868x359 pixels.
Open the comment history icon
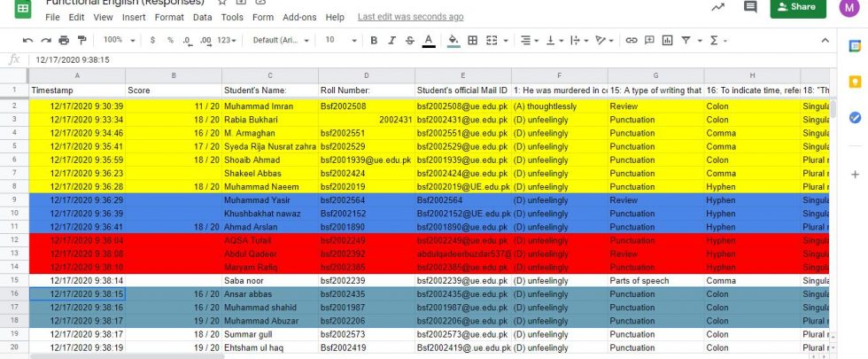click(750, 7)
